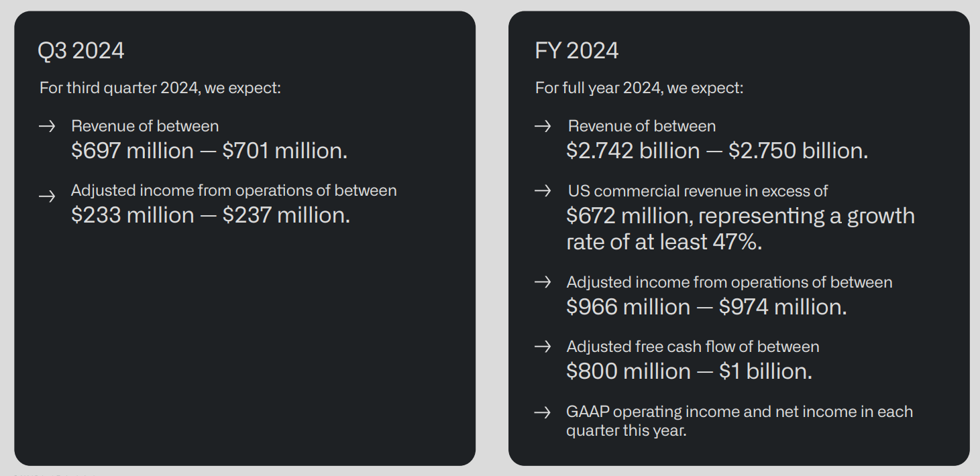
Task: Click the GAAP operating income and net income text
Action: click(739, 420)
